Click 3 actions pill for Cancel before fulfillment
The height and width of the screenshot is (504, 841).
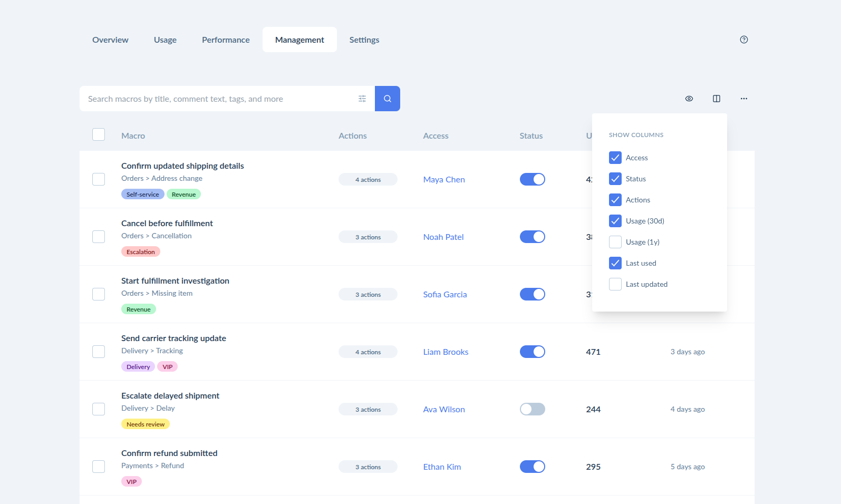coord(368,237)
